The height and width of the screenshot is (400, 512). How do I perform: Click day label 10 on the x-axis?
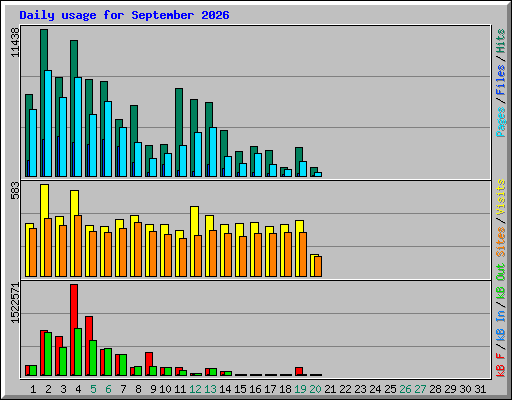(165, 389)
